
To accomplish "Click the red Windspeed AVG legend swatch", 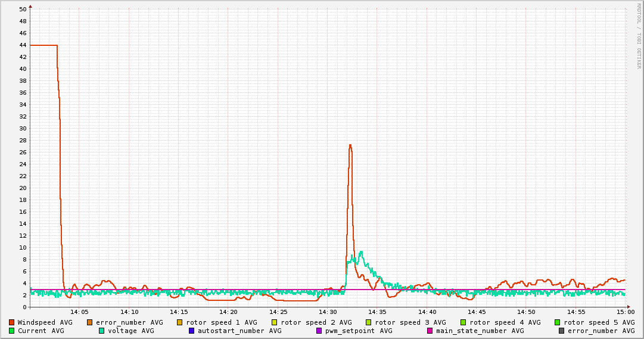I will [12, 322].
